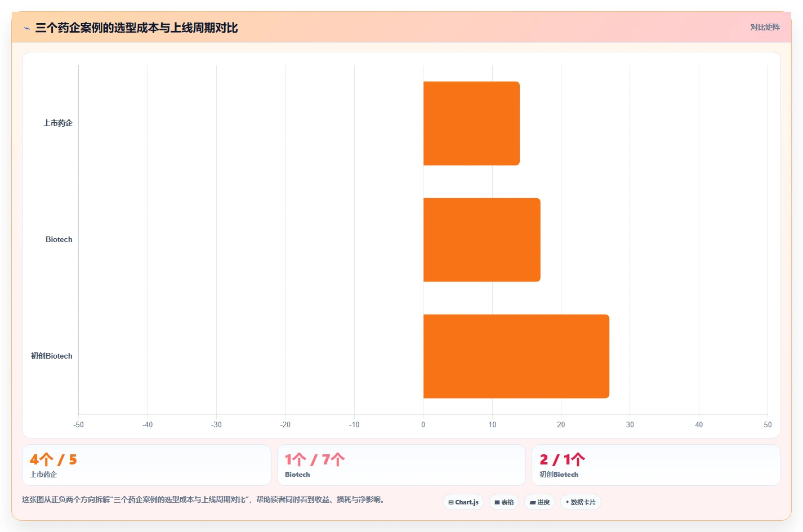Click the Biotech y-axis label
803x532 pixels.
59,239
